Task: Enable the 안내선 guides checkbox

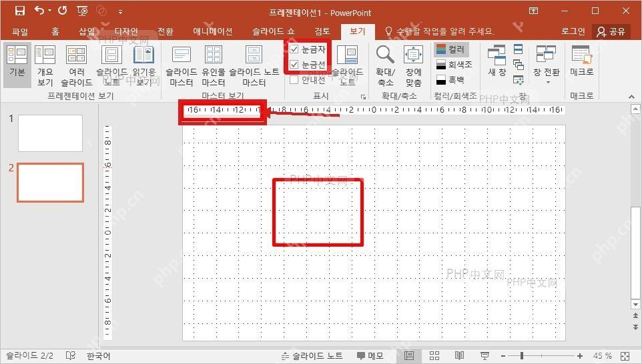Action: (x=294, y=80)
